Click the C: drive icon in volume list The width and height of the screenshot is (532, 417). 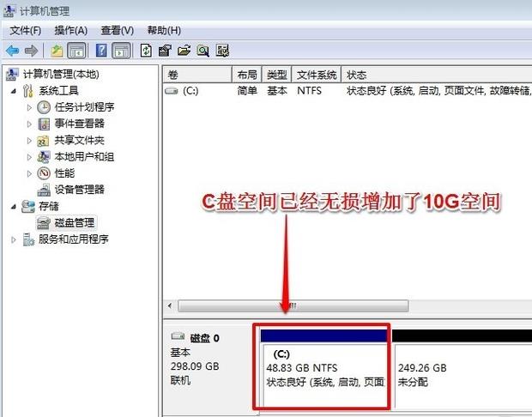[x=172, y=91]
